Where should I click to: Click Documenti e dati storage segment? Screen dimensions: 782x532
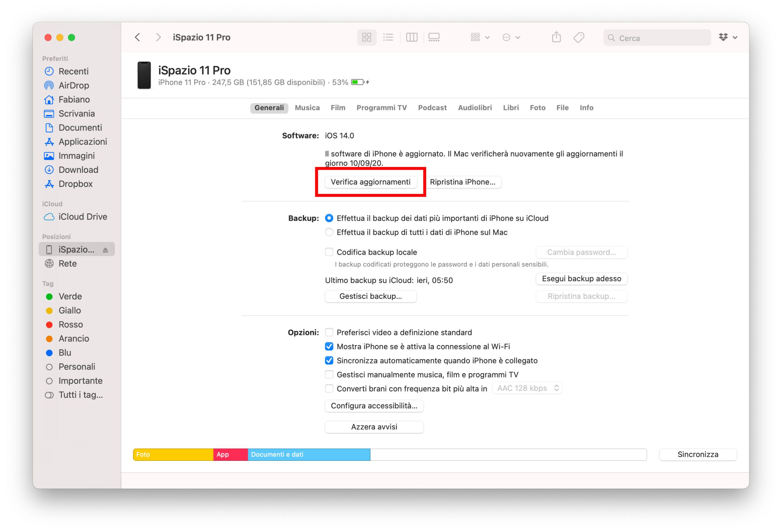[x=309, y=454]
